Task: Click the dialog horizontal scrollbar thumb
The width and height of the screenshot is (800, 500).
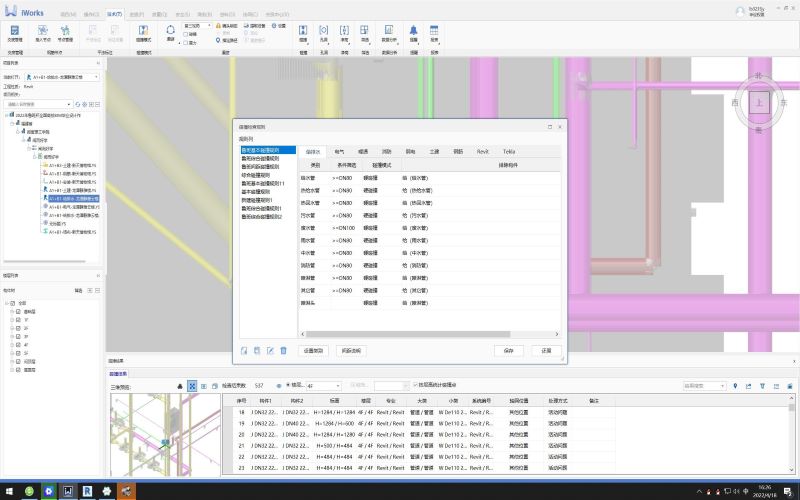Action: 408,334
